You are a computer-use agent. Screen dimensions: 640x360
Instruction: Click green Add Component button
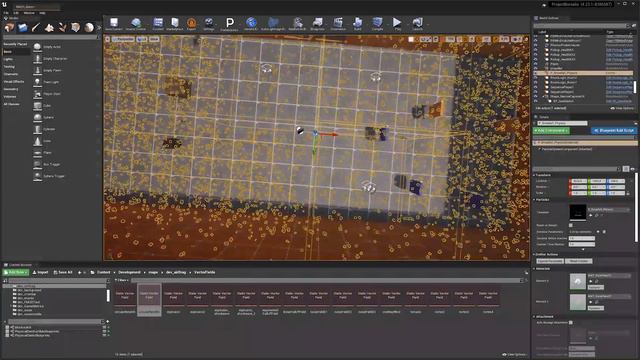(551, 131)
